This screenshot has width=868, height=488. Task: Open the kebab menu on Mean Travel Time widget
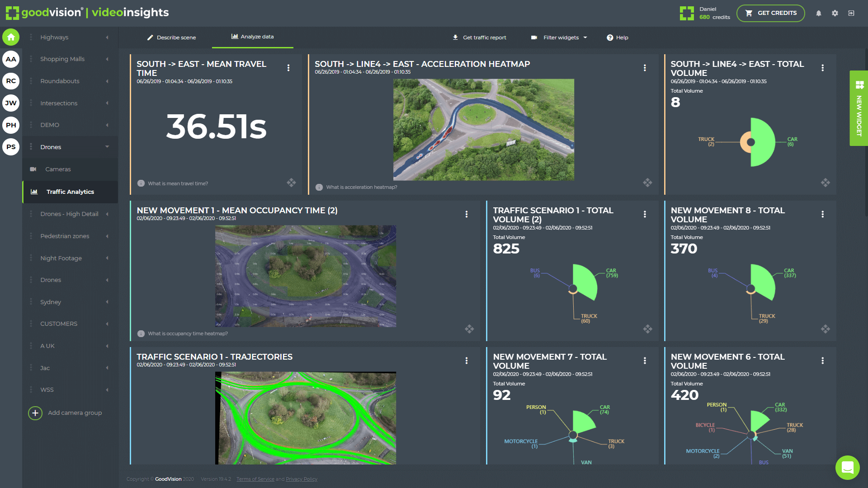(x=289, y=68)
